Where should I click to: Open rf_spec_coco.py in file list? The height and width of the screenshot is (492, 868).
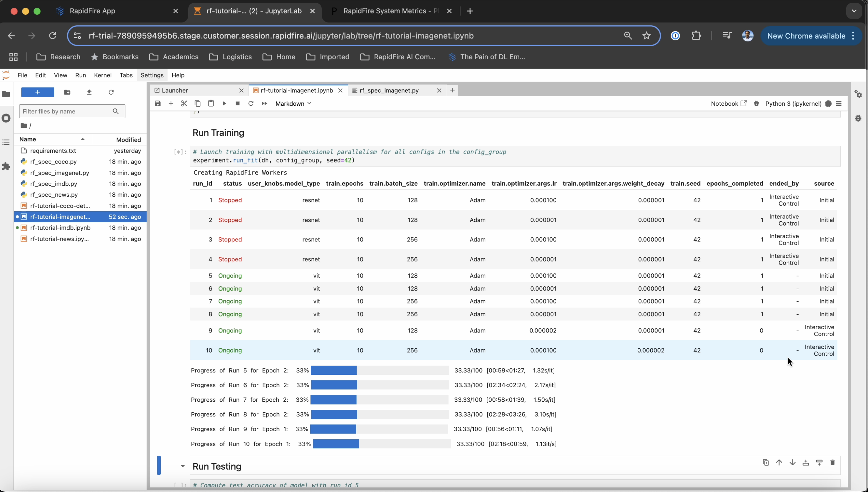[x=80, y=162]
